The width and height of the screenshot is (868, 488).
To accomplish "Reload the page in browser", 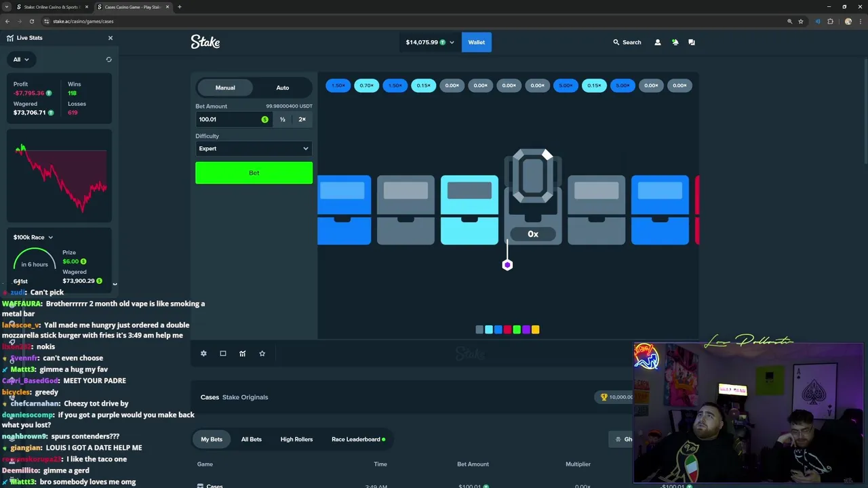I will 31,21.
